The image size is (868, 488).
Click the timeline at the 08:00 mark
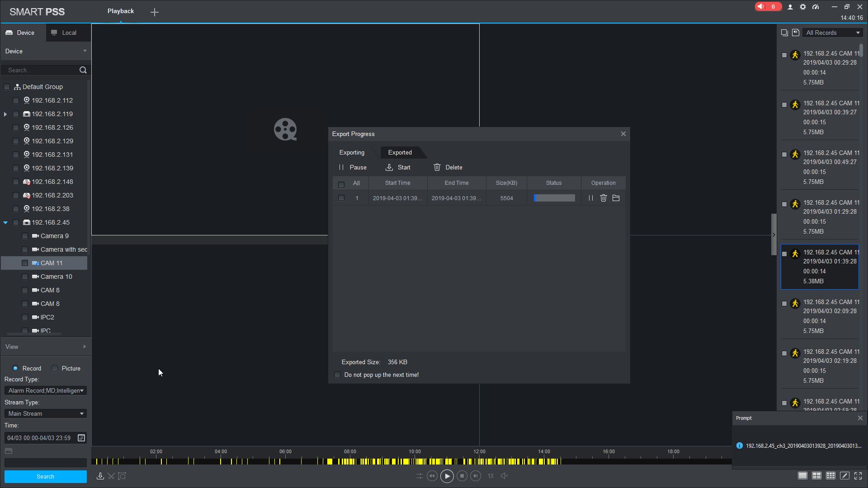click(x=350, y=461)
